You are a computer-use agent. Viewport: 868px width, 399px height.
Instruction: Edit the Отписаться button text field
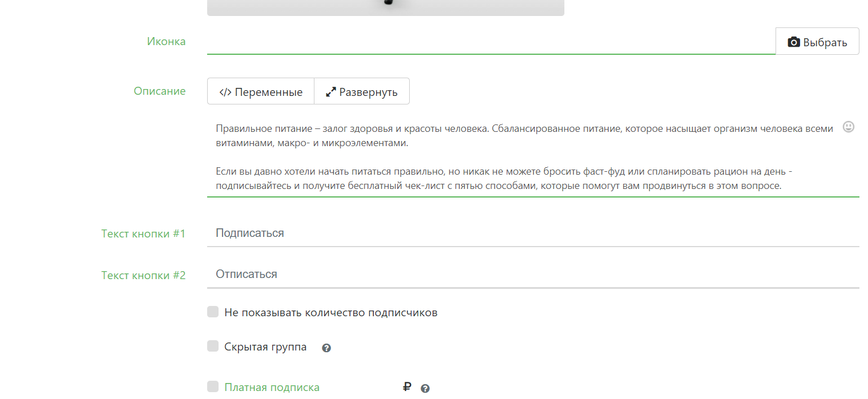tap(532, 274)
